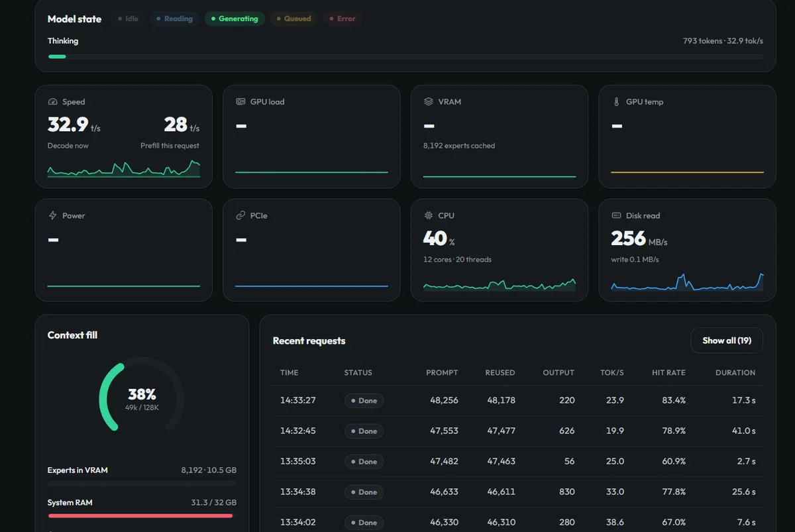
Task: Select the Idle state pill
Action: click(x=129, y=19)
